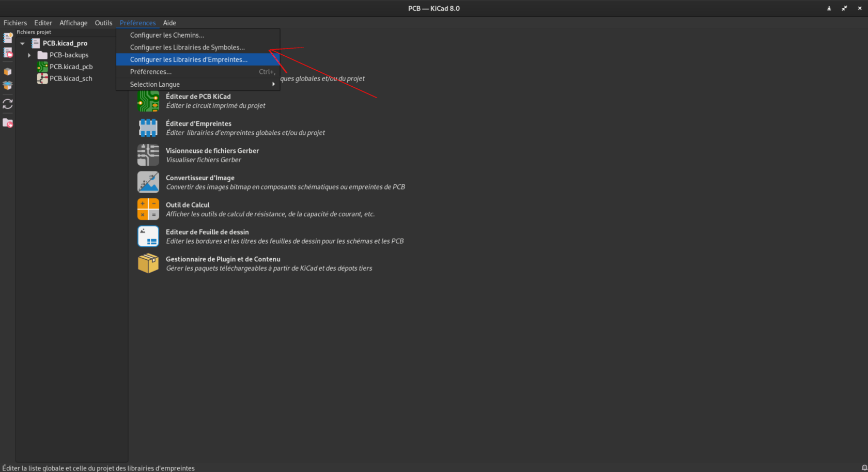Click 'Éditer le circuit imprimé du projet' description
868x472 pixels.
[215, 106]
